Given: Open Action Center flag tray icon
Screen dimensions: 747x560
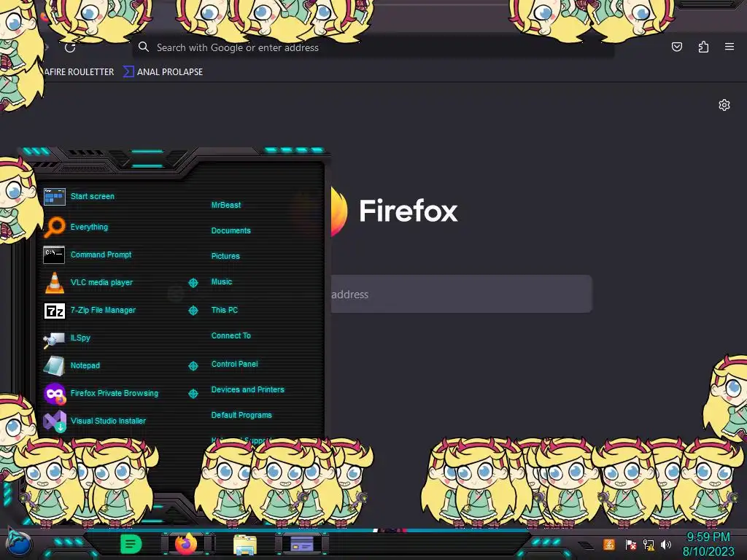Looking at the screenshot, I should tap(630, 544).
